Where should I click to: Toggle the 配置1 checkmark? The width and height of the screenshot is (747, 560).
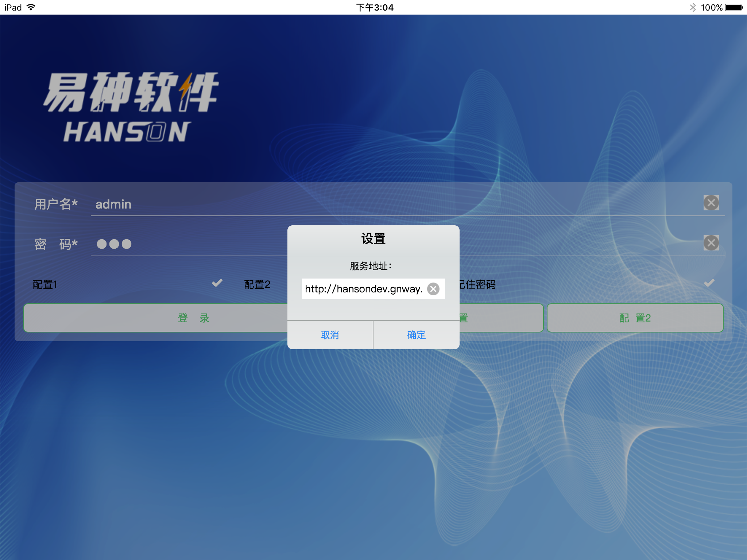(217, 283)
